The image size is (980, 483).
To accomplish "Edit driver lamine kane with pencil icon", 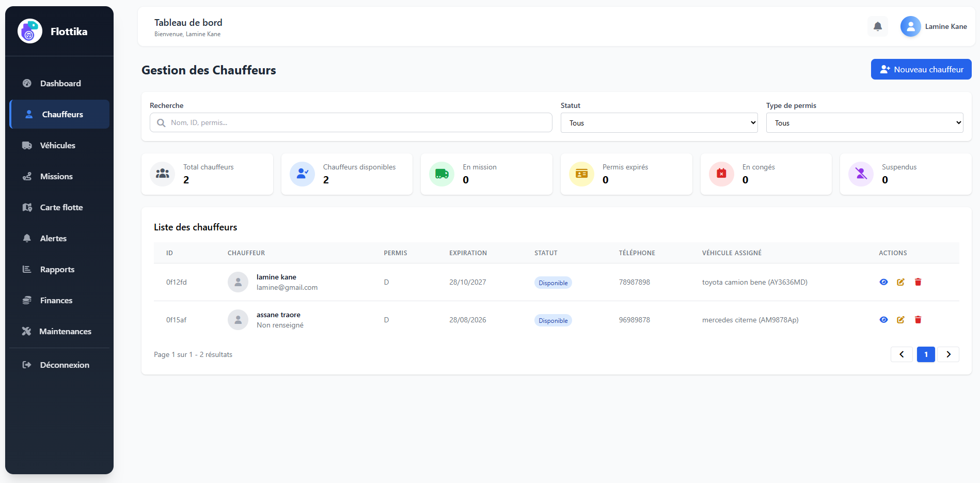I will click(900, 282).
